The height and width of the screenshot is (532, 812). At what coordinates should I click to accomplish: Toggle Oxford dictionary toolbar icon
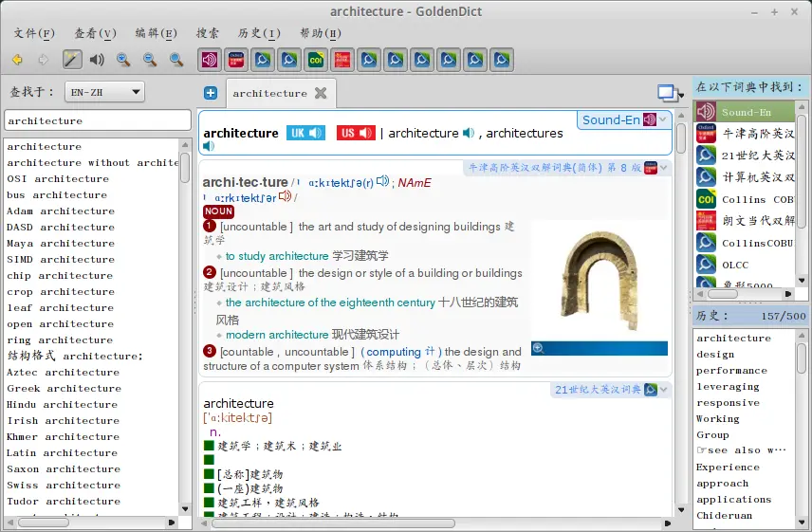click(x=236, y=60)
